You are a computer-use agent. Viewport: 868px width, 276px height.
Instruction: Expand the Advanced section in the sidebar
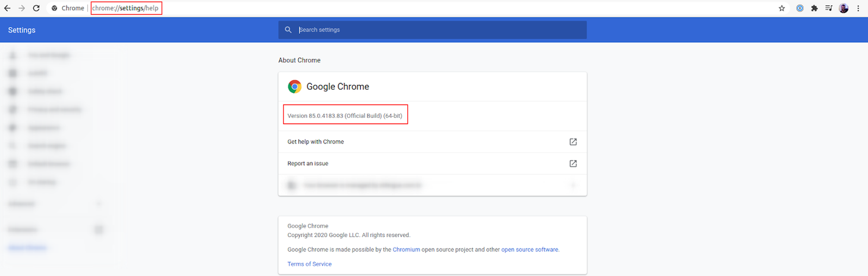[98, 203]
